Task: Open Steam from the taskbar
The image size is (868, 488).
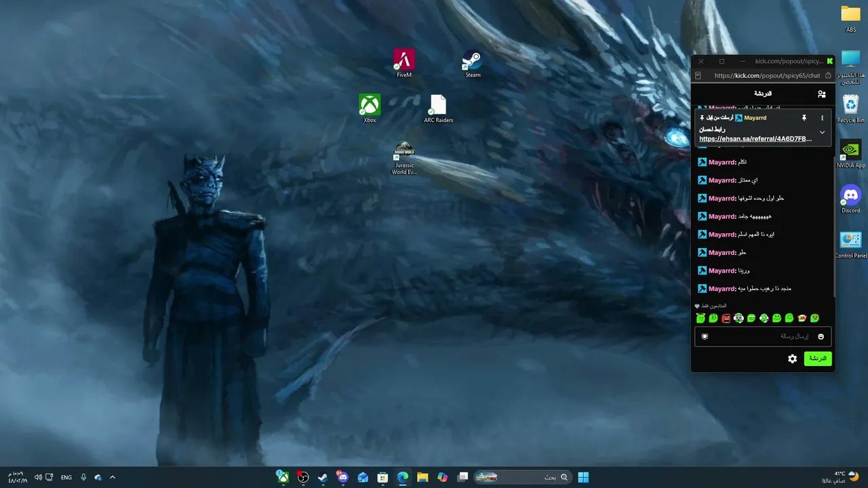Action: pyautogui.click(x=323, y=477)
